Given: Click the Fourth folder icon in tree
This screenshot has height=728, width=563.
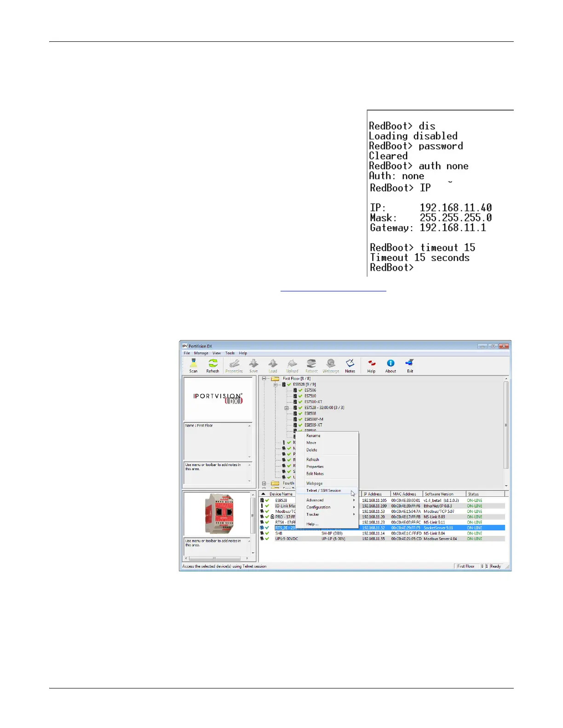Looking at the screenshot, I should click(275, 483).
